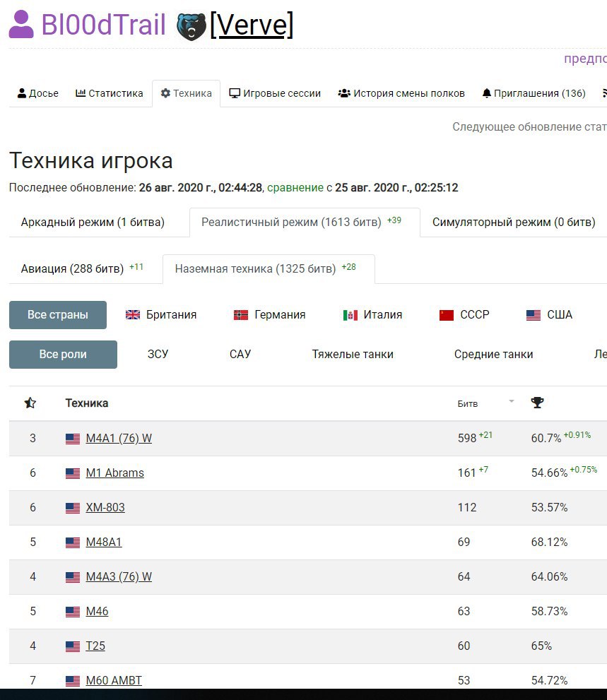
Task: Click the 58.73% win rate value
Action: (x=549, y=611)
